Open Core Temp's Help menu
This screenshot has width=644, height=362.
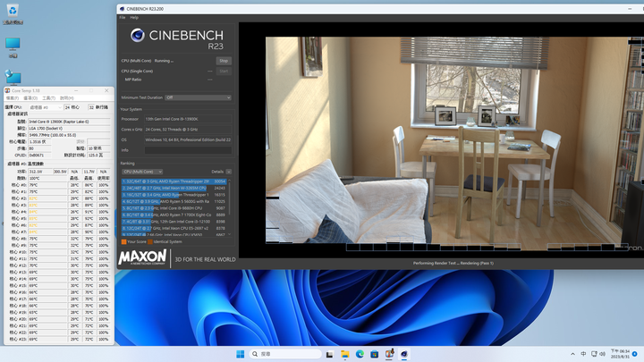[x=66, y=98]
